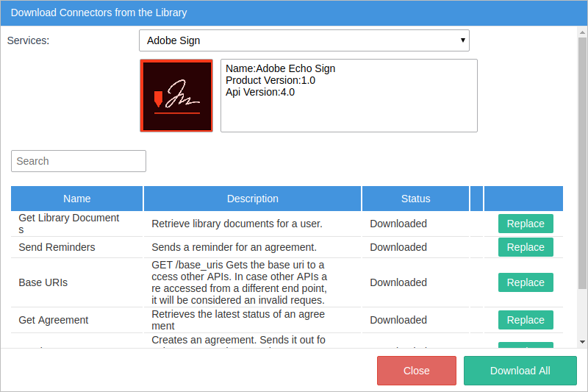Click the Adobe Sign connector logo

pos(176,96)
